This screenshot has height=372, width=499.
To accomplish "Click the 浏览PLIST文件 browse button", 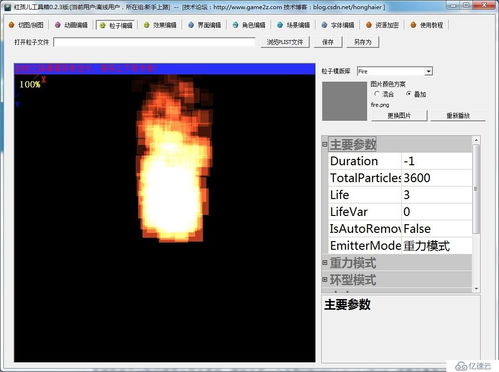I will tap(285, 42).
